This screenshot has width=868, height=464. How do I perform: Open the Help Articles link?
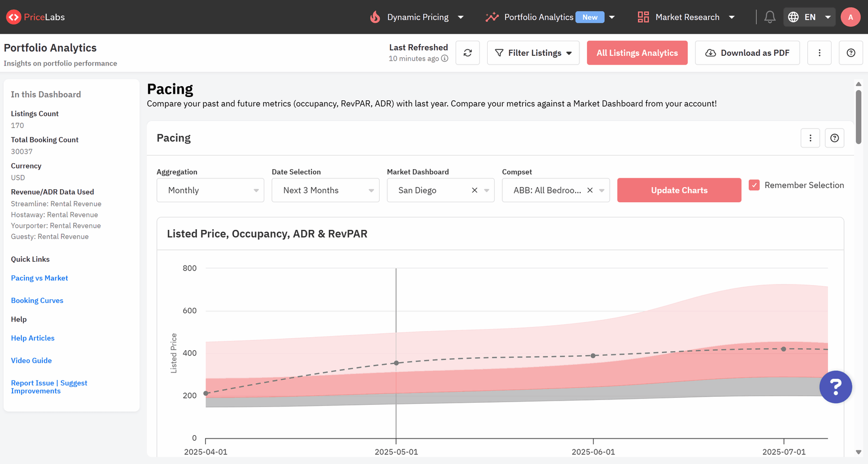pyautogui.click(x=33, y=338)
